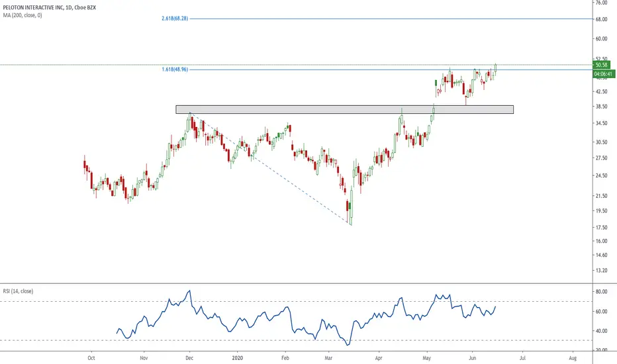
Task: Click the RSI 80.00 axis label
Action: (601, 292)
